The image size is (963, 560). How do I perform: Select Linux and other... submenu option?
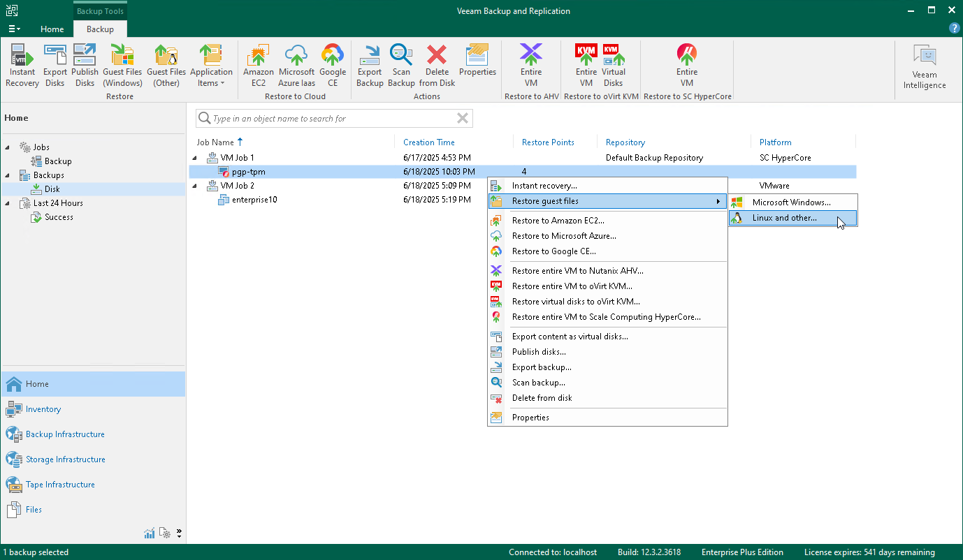784,218
